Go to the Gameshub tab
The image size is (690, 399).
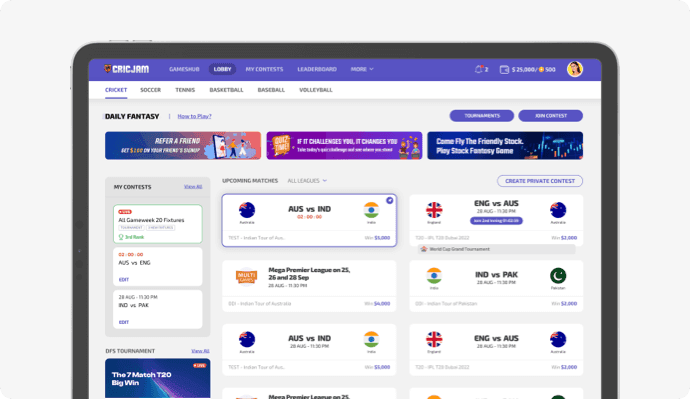184,69
